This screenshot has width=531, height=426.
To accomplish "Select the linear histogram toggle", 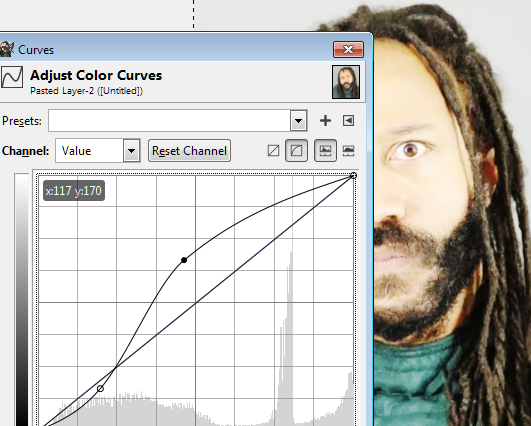I will (325, 151).
